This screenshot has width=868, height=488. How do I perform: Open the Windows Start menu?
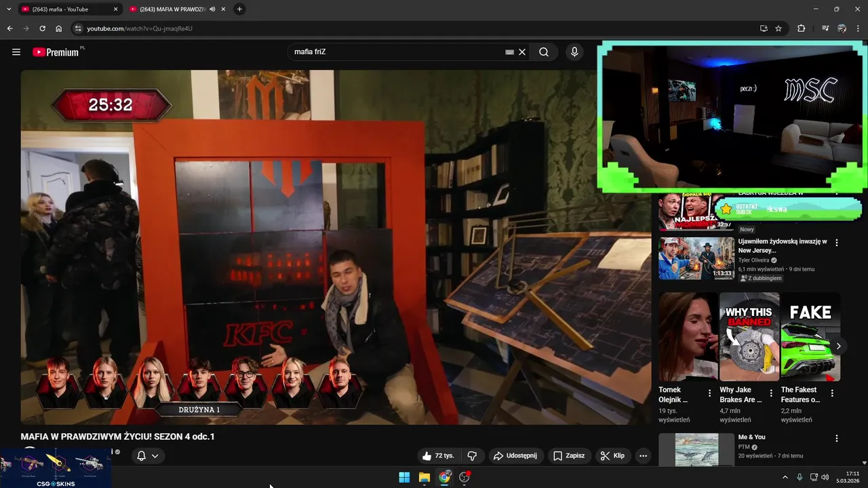(404, 477)
